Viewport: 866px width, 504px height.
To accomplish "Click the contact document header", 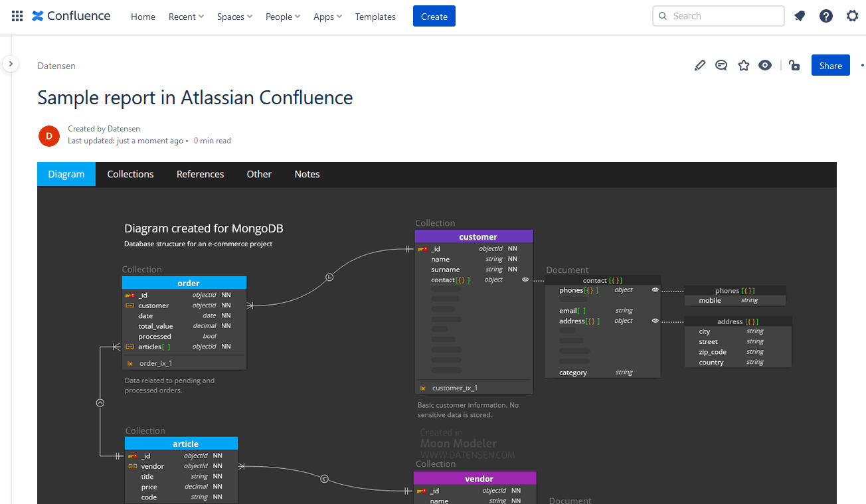I will pos(602,280).
